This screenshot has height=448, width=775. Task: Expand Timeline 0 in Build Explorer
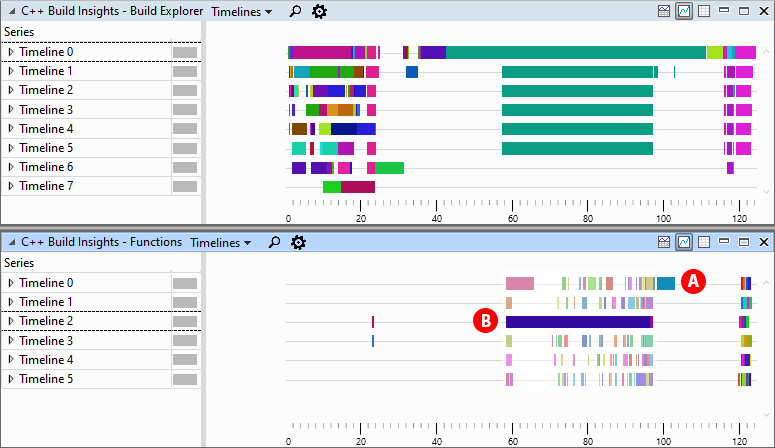(x=11, y=52)
